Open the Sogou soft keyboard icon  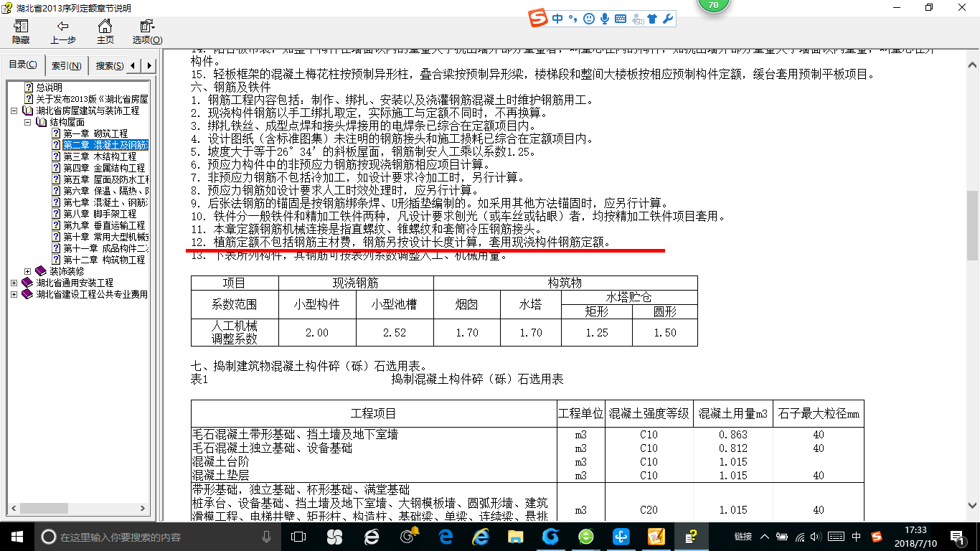621,19
